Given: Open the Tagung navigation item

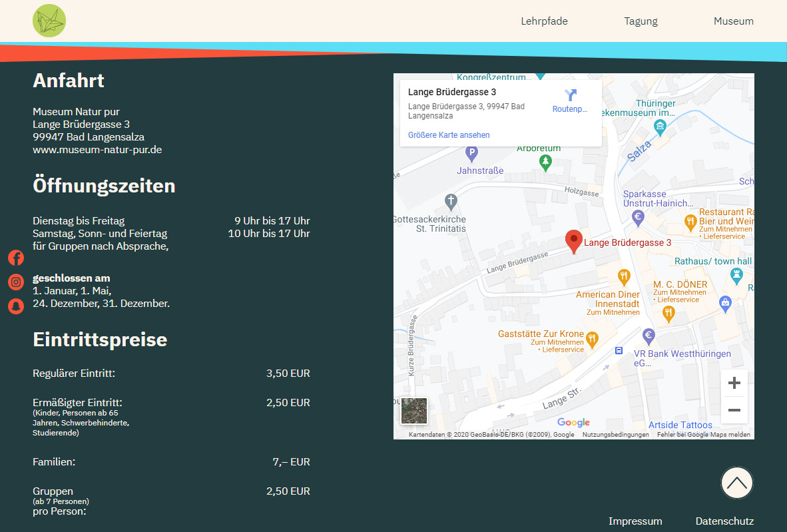Looking at the screenshot, I should pyautogui.click(x=641, y=21).
